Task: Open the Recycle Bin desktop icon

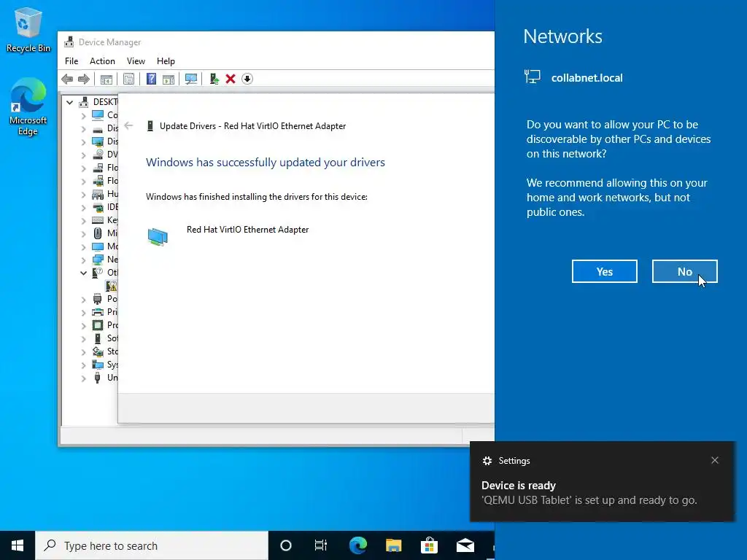Action: (x=28, y=29)
